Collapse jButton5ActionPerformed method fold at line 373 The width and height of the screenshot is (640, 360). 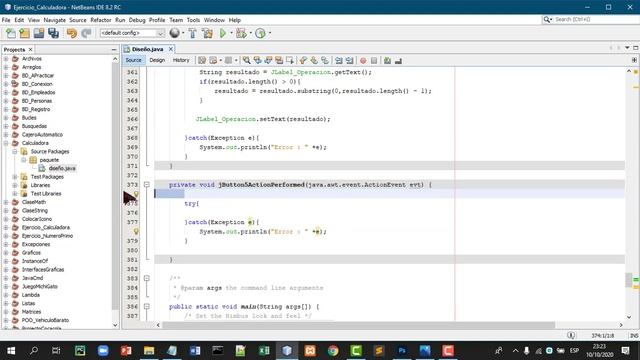147,184
